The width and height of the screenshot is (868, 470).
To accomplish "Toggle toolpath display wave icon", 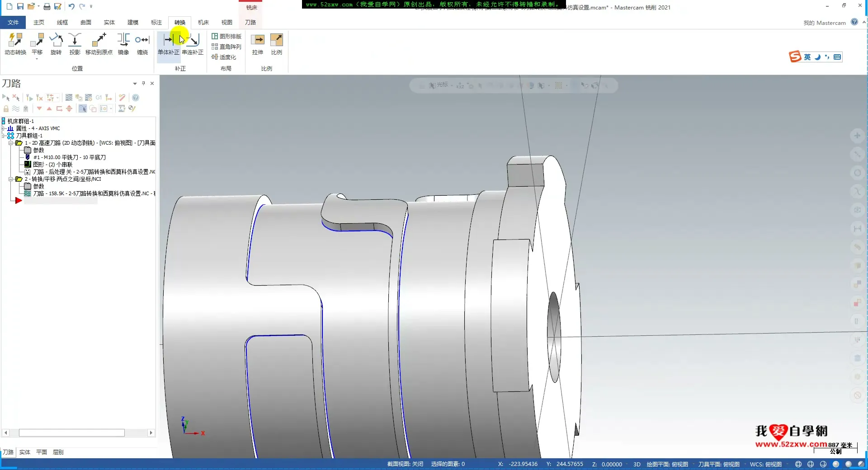I will 16,109.
